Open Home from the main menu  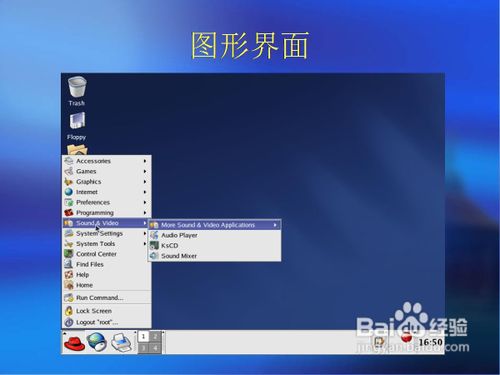coord(106,285)
